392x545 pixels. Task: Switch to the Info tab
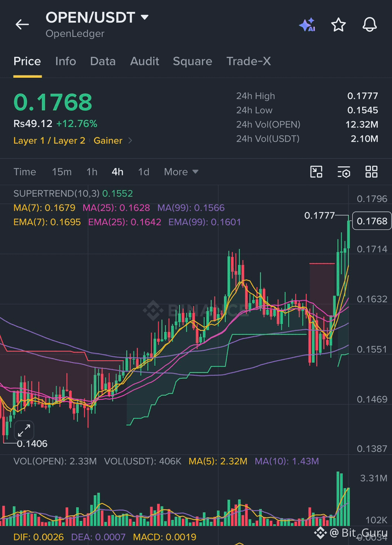click(x=66, y=61)
